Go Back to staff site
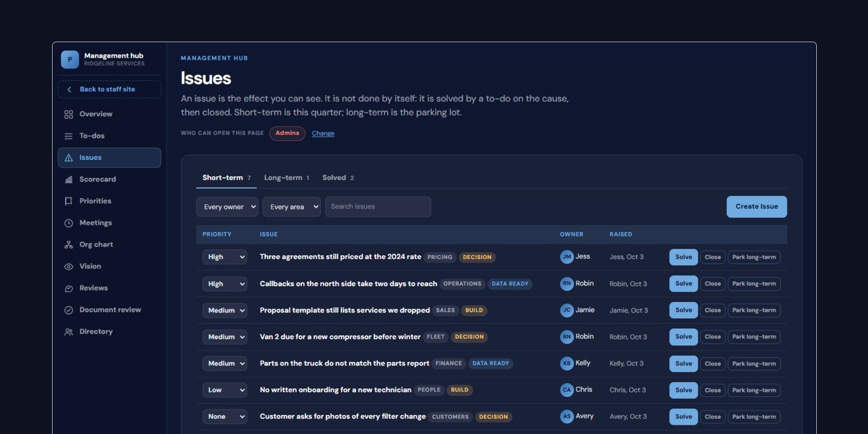The image size is (868, 434). pyautogui.click(x=109, y=89)
